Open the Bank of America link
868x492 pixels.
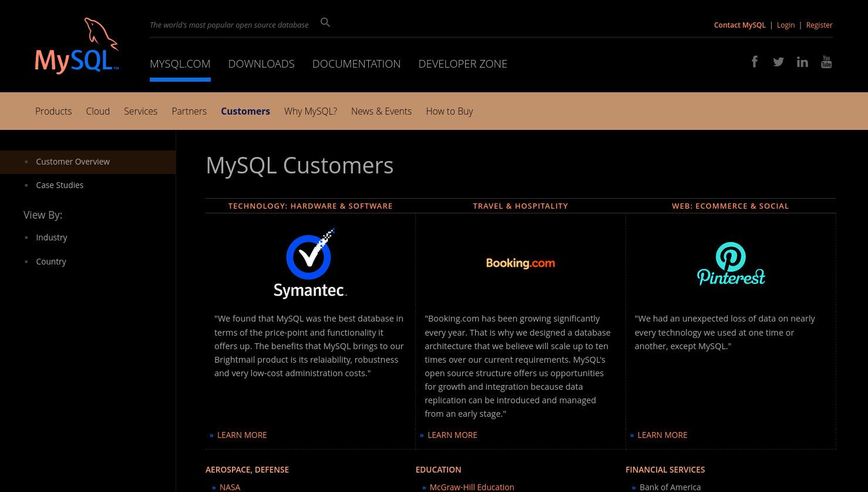click(x=670, y=487)
